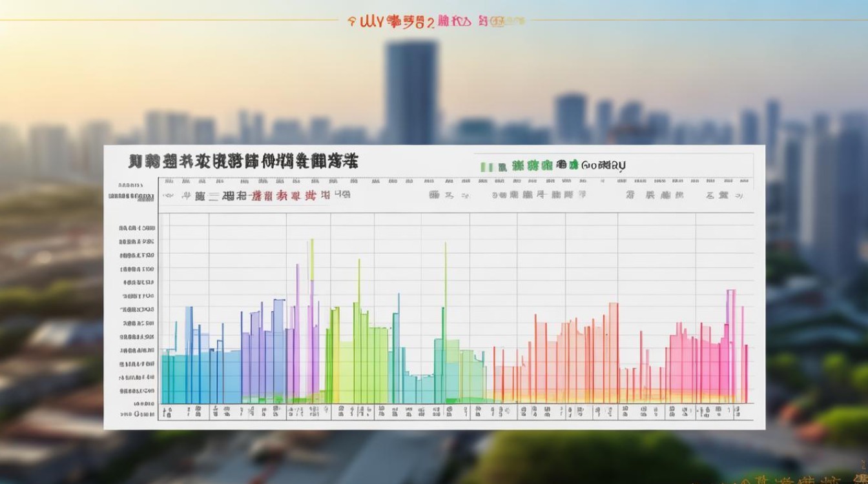
Task: Click the colorful banner title at top
Action: coord(426,23)
